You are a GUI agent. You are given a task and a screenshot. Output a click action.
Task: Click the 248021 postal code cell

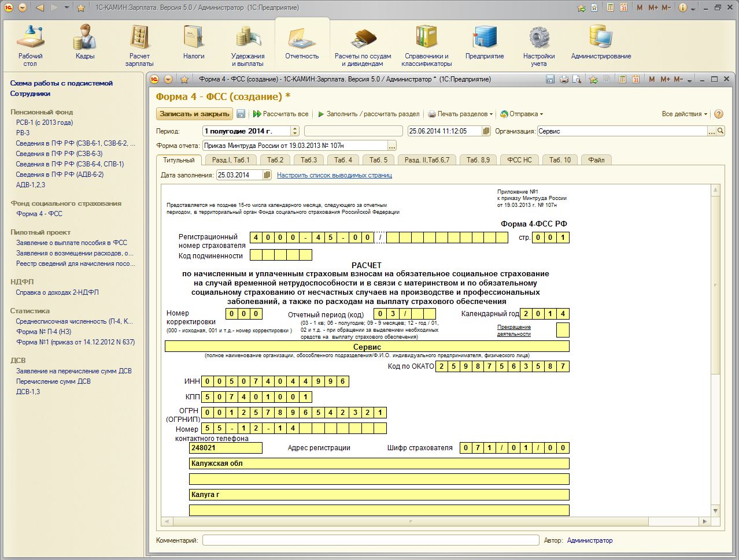pos(226,448)
